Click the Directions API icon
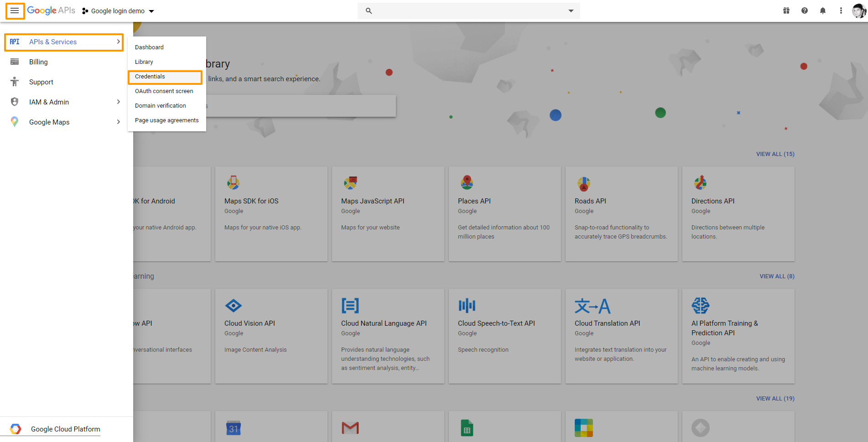868x442 pixels. tap(701, 182)
